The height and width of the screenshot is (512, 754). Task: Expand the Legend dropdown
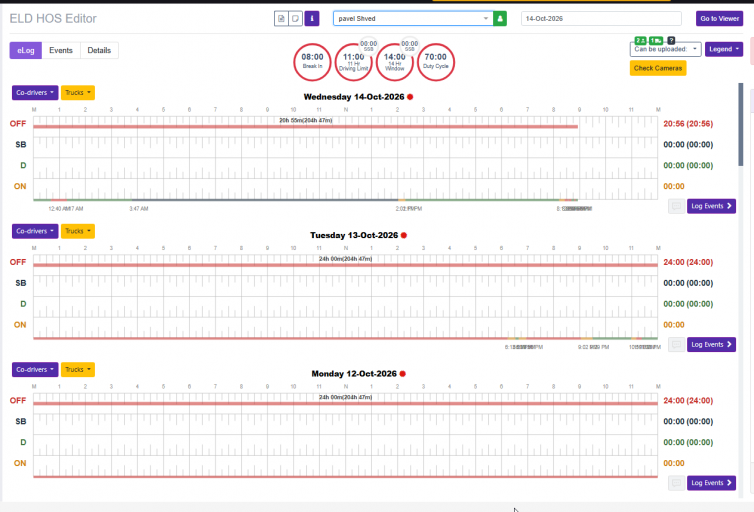click(x=724, y=49)
